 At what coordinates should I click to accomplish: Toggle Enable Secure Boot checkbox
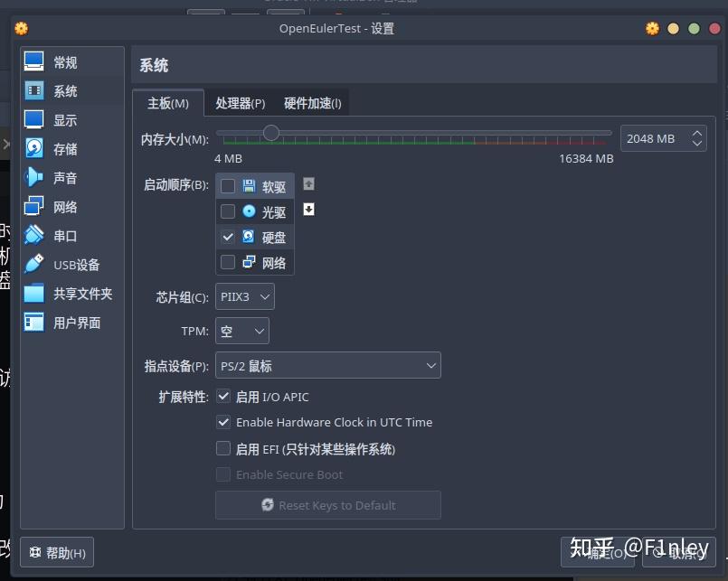(x=223, y=474)
